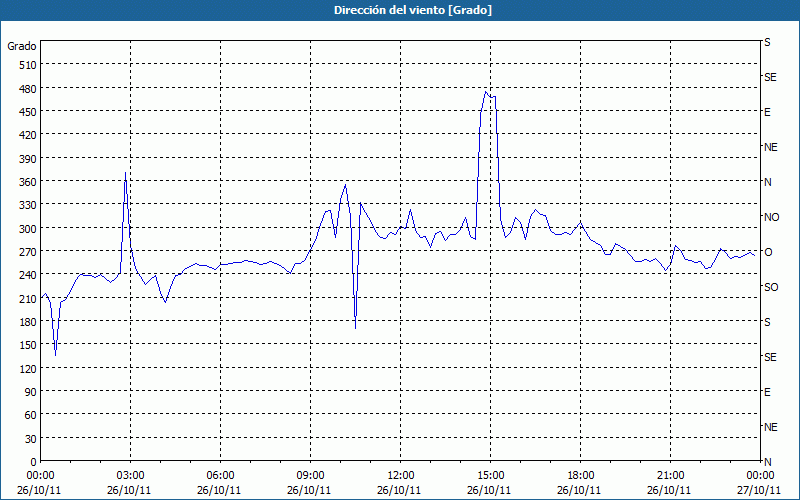
Task: Select the '330' y-axis value
Action: 28,205
